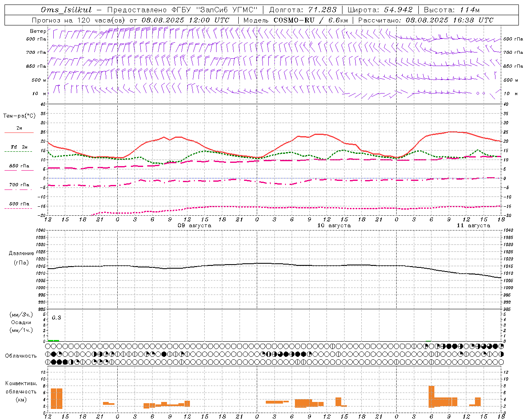Click the 11 августа date label
Image resolution: width=525 pixels, height=420 pixels.
(x=473, y=226)
